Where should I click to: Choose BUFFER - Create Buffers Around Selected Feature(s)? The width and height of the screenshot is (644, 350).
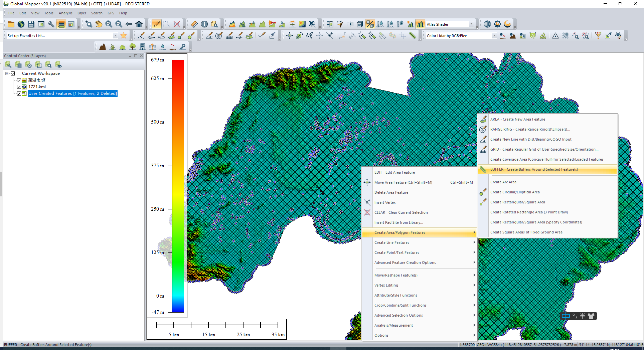pos(534,169)
